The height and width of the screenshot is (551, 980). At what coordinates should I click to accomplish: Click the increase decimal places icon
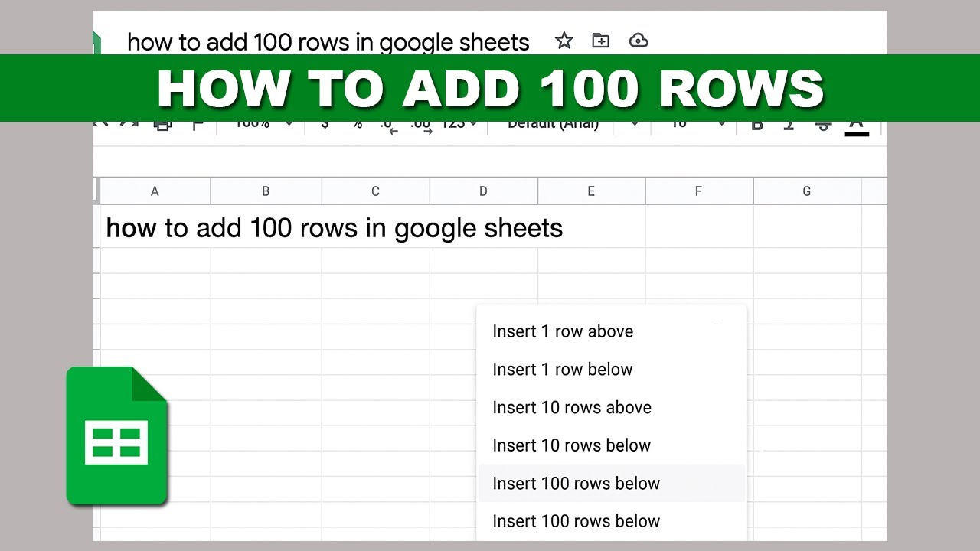[x=420, y=126]
